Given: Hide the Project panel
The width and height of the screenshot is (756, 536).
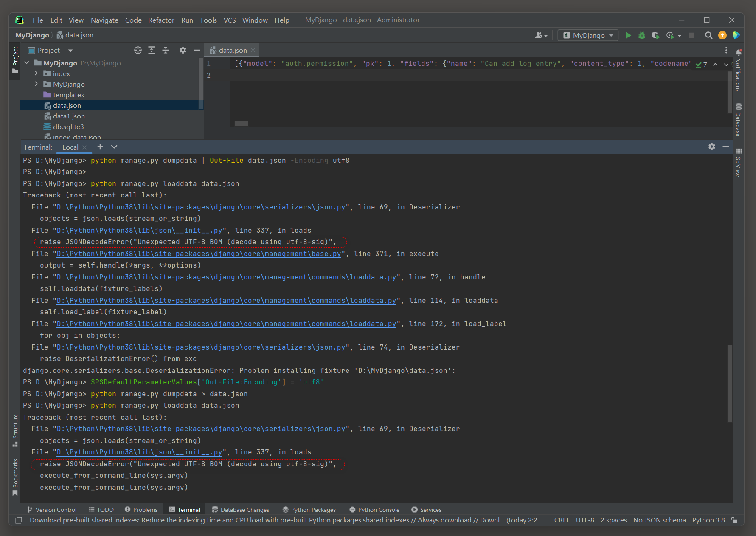Looking at the screenshot, I should coord(197,50).
